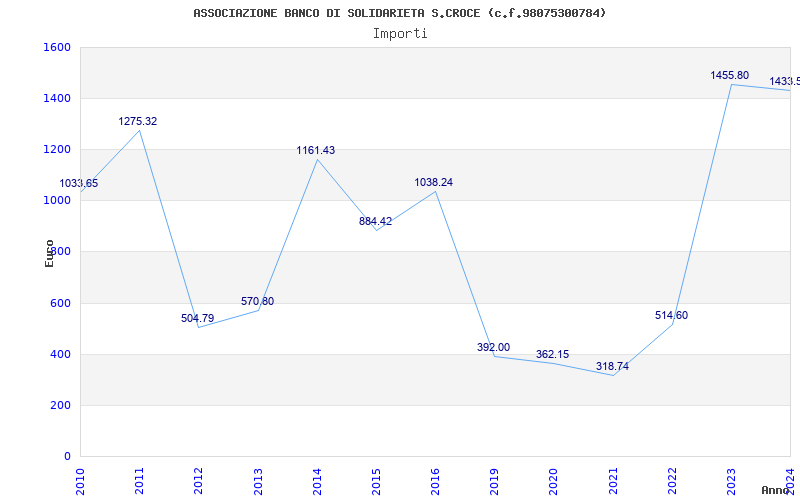Select the 2016 year on x-axis
Image resolution: width=800 pixels, height=500 pixels.
click(435, 481)
